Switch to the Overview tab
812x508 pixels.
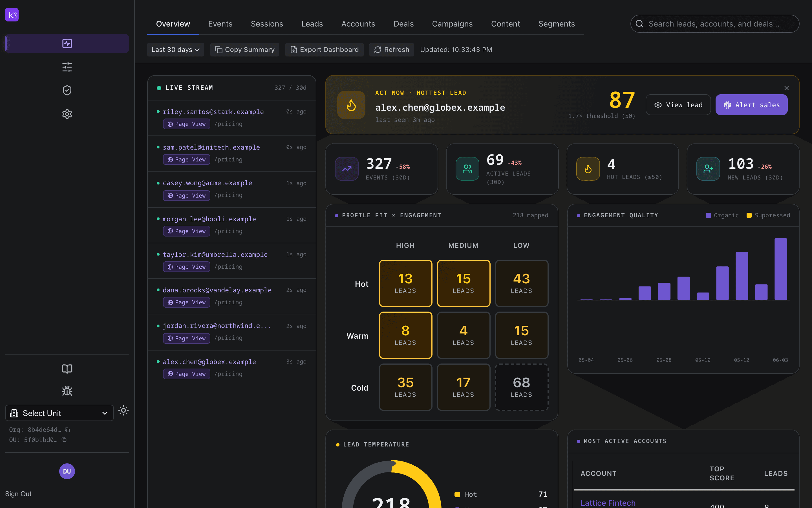pyautogui.click(x=173, y=24)
